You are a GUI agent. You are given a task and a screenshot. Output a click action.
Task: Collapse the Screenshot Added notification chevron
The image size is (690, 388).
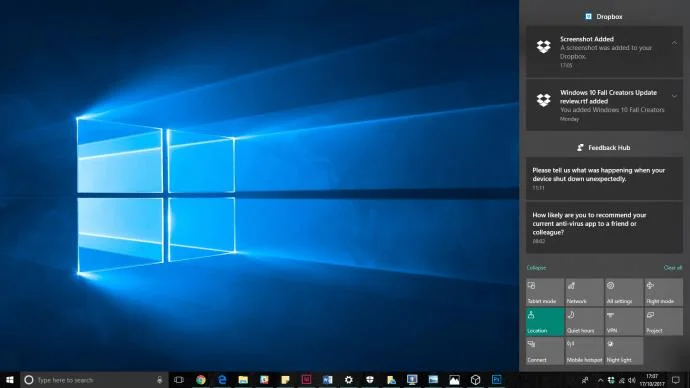tap(674, 43)
